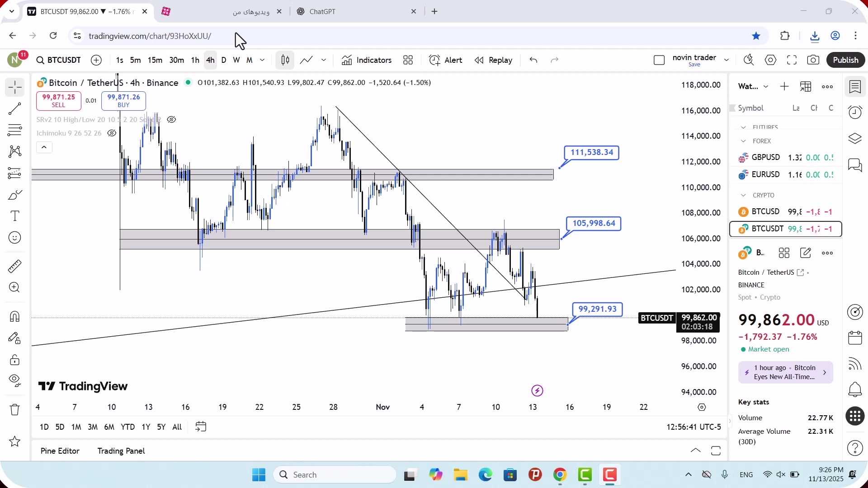This screenshot has height=488, width=868.
Task: Select the 1h timeframe
Action: [x=195, y=60]
